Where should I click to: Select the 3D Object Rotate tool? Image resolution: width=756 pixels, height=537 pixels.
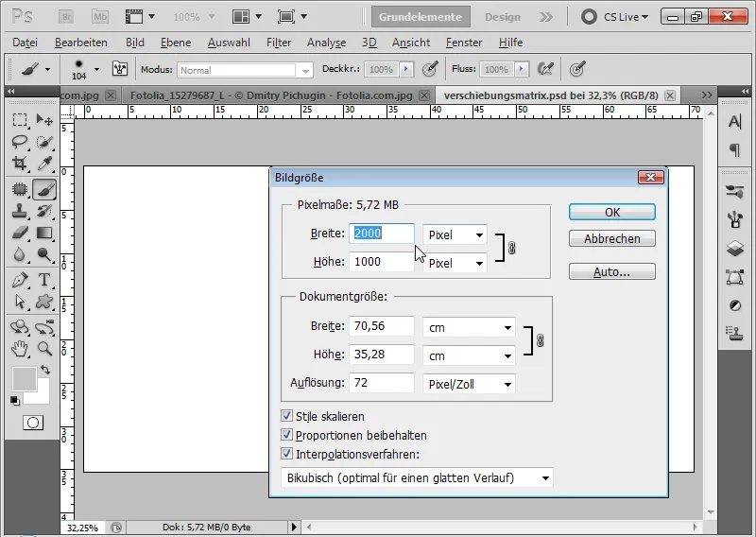point(20,327)
